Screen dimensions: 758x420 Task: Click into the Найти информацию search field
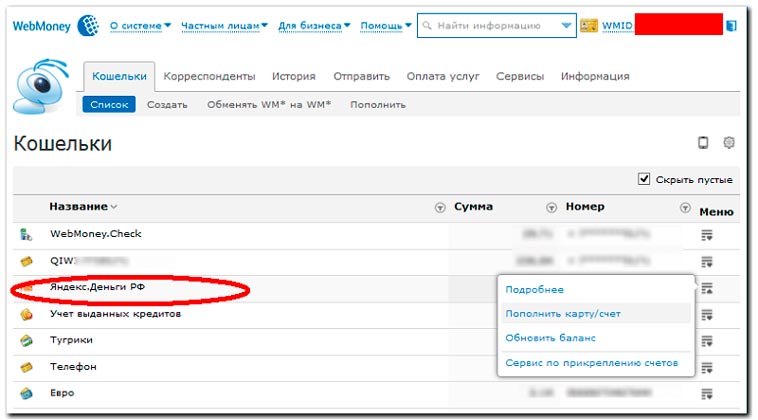(x=497, y=26)
